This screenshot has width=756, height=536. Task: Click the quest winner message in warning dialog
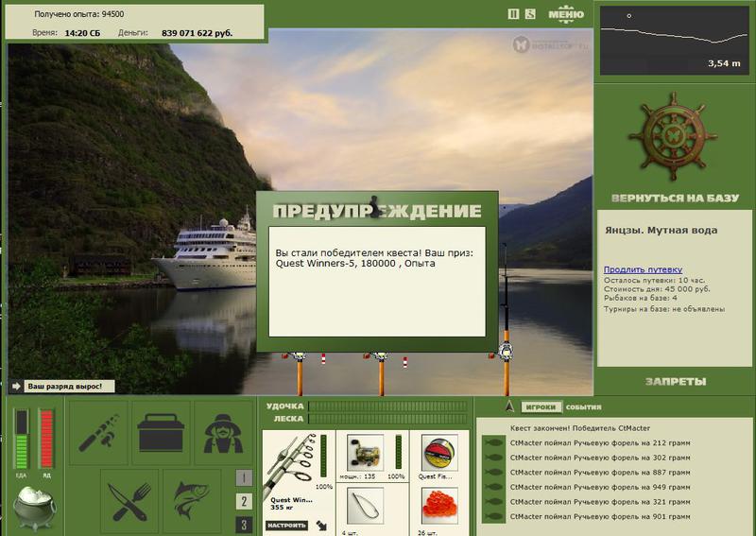pyautogui.click(x=374, y=258)
